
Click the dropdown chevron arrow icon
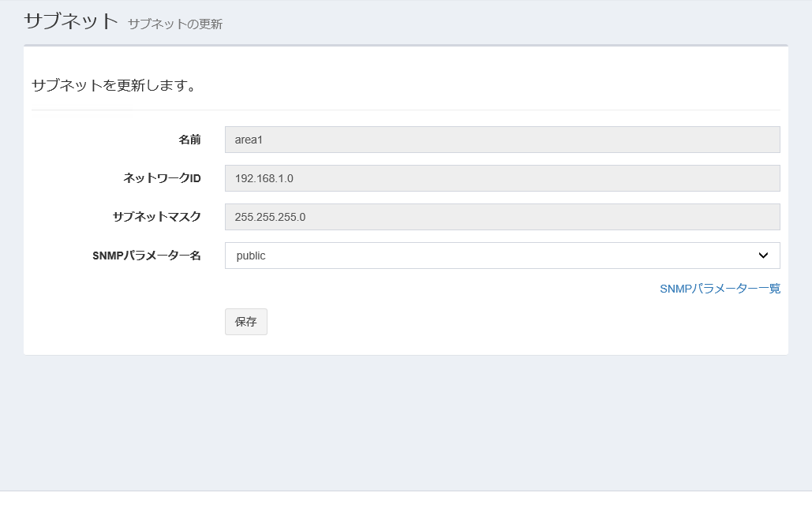(x=763, y=256)
